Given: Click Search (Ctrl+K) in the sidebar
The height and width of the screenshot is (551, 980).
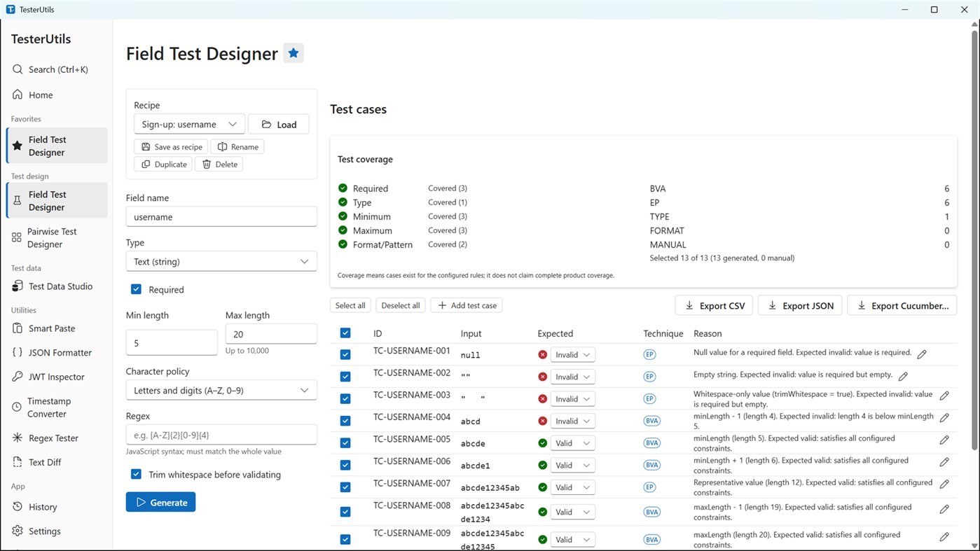Looking at the screenshot, I should 58,69.
